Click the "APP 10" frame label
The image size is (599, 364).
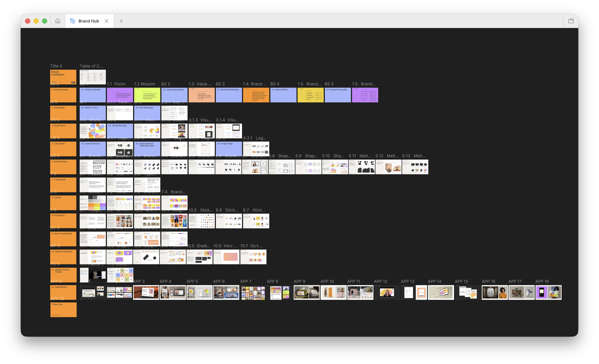tap(327, 281)
